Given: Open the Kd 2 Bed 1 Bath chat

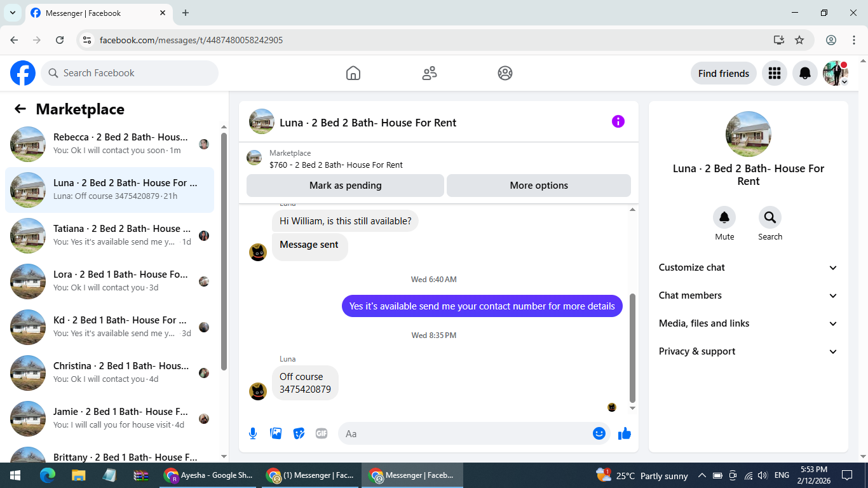Looking at the screenshot, I should (x=109, y=327).
